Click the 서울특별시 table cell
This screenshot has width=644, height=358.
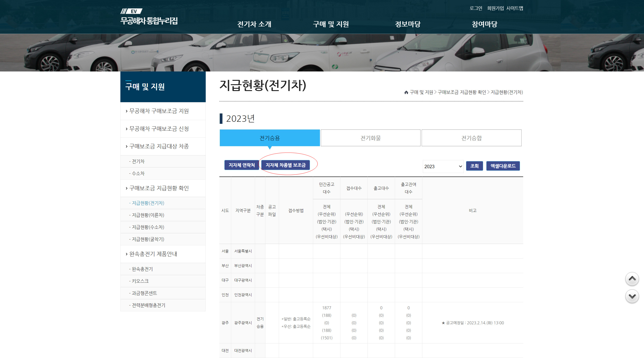[x=243, y=251]
